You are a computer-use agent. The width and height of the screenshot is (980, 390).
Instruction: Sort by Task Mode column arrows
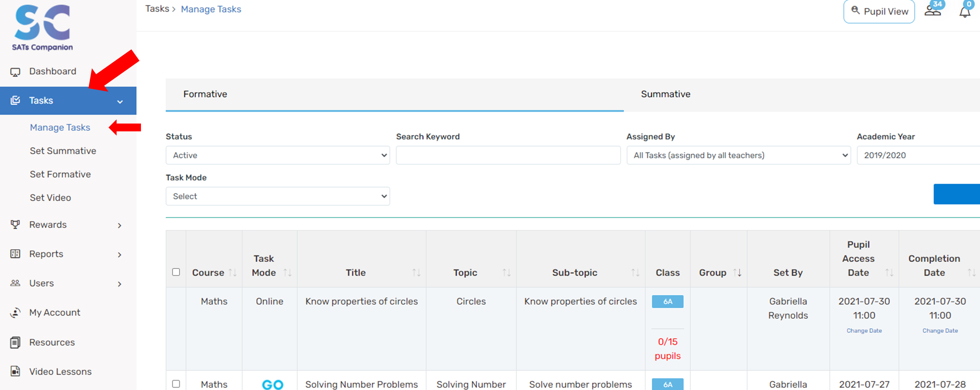(288, 272)
